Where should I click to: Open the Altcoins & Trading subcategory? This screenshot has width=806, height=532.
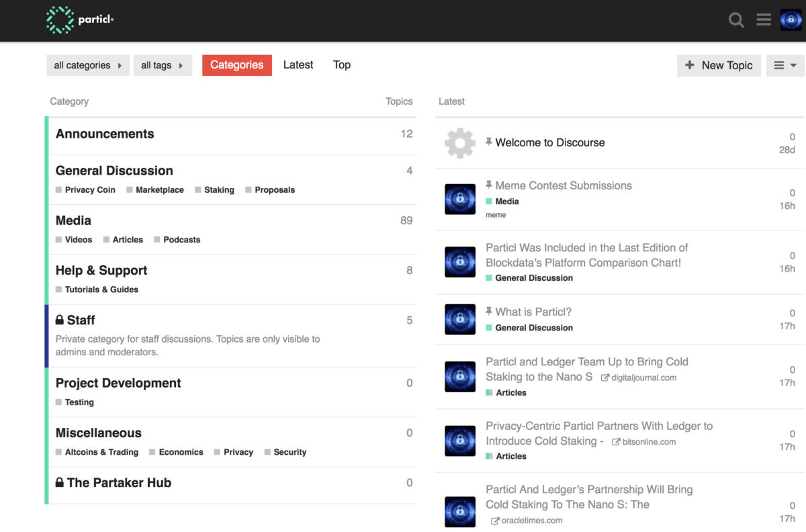click(97, 452)
